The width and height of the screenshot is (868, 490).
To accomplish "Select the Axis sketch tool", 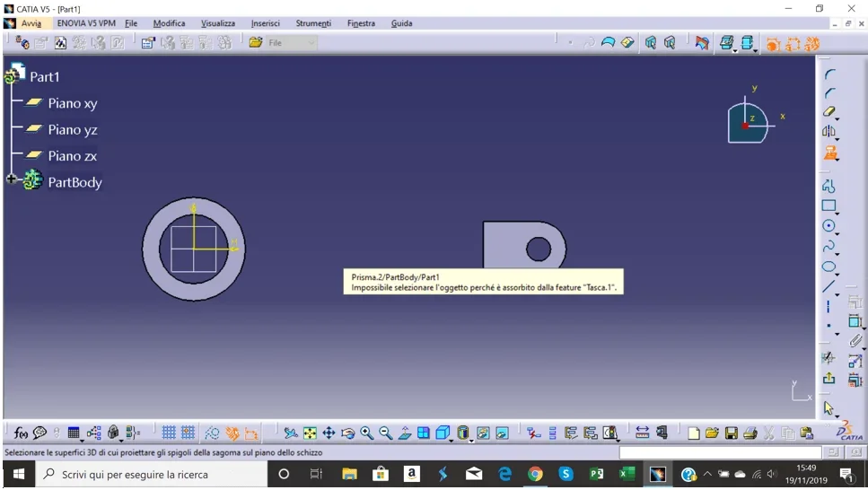I will tap(829, 306).
